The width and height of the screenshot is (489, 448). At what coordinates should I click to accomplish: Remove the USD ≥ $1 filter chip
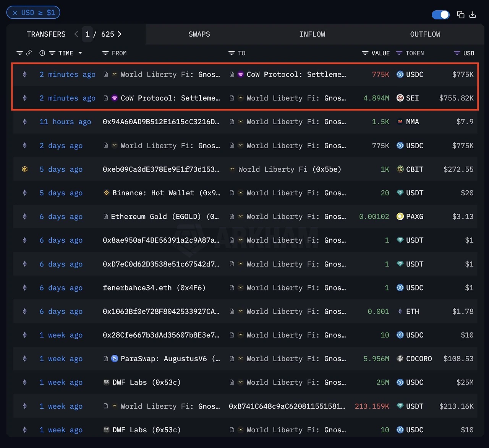tap(15, 13)
